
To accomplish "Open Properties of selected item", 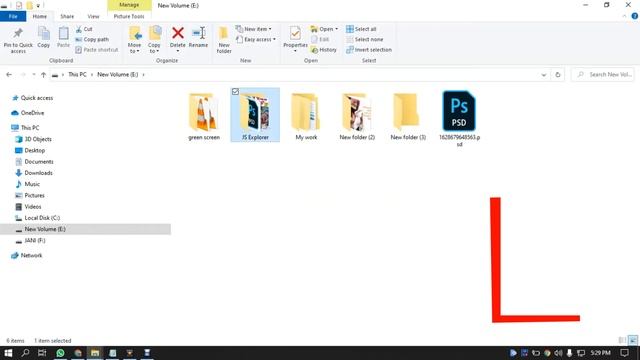I will 295,39.
